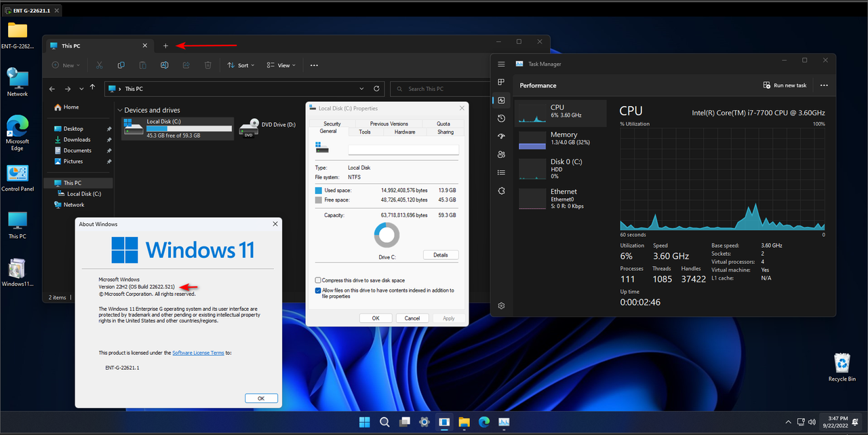Screen dimensions: 868x435
Task: Go forward in File Explorer navigation
Action: [x=68, y=88]
